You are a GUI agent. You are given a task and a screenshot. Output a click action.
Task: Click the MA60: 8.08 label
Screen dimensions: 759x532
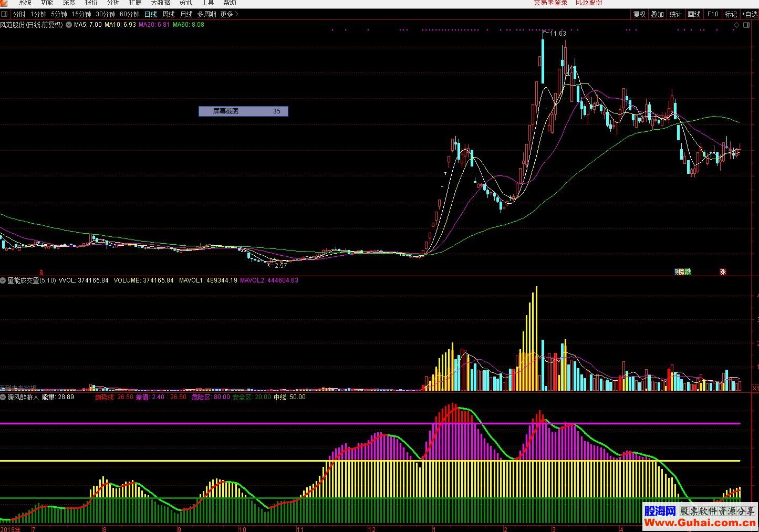[189, 25]
